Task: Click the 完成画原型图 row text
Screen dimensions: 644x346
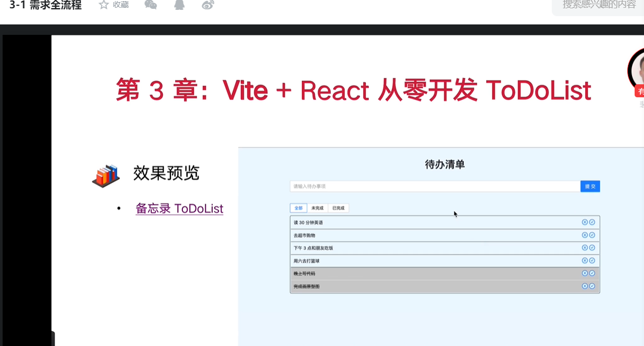Action: [x=306, y=287]
